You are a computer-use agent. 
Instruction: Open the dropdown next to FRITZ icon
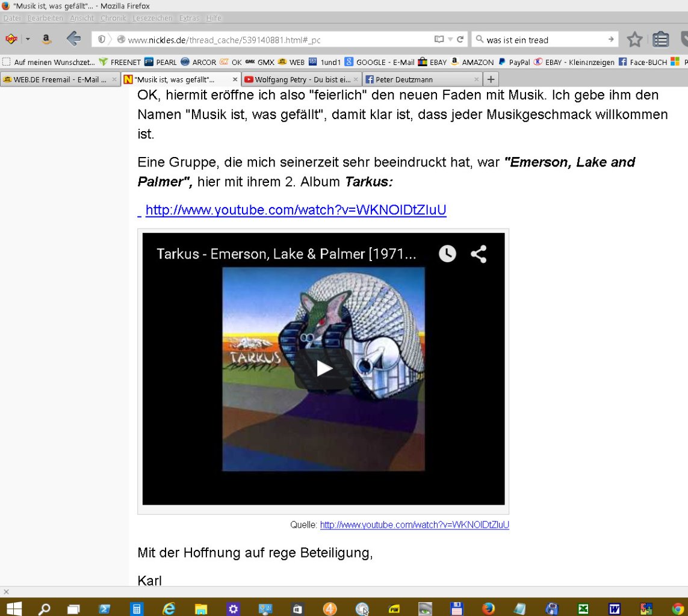tap(28, 39)
